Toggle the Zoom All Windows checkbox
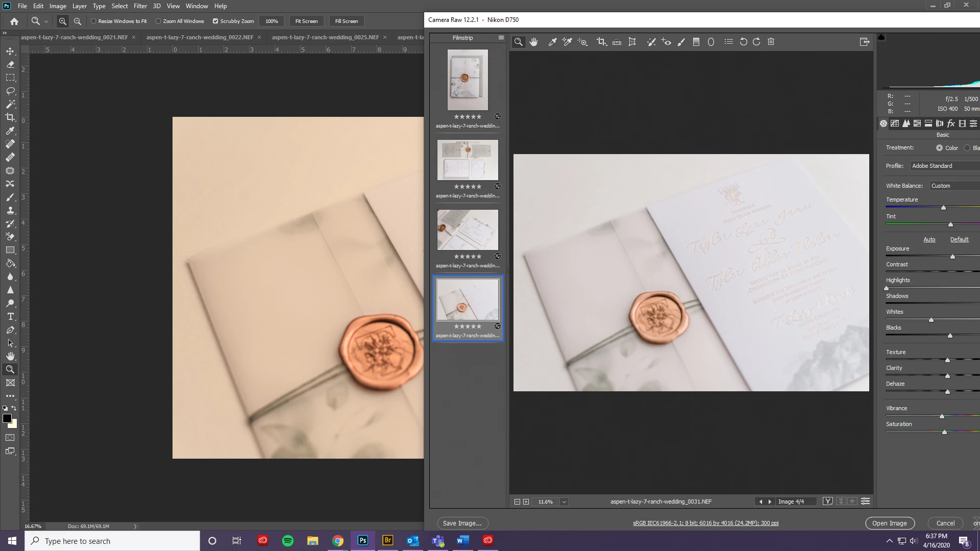980x551 pixels. pos(158,21)
